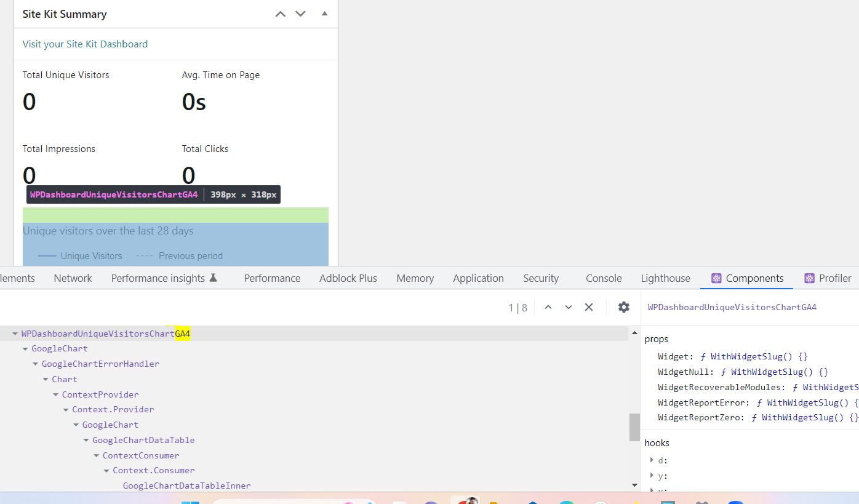Image resolution: width=859 pixels, height=504 pixels.
Task: Jump to previous search result with up arrow
Action: [548, 306]
